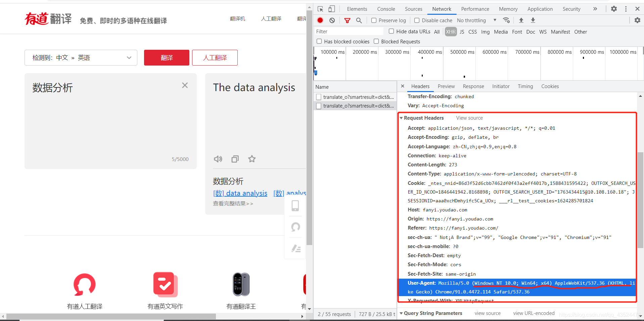Open the Timing tab of request
Viewport: 644px width, 321px height.
525,86
